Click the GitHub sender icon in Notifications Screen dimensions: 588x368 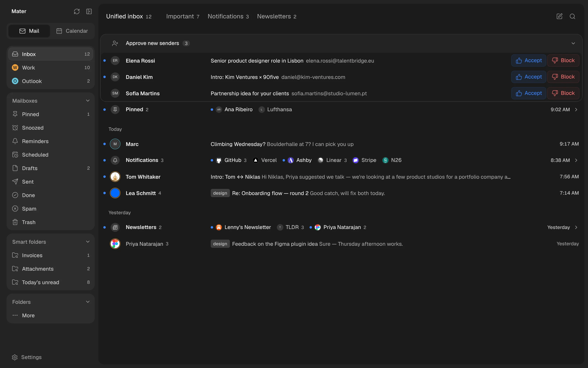coord(219,160)
